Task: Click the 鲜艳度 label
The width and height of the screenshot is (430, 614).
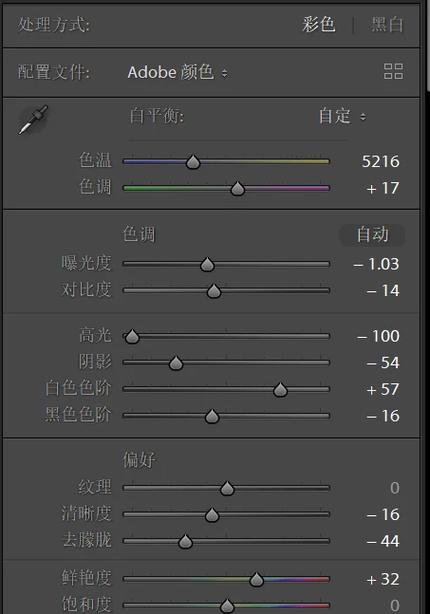Action: 87,578
